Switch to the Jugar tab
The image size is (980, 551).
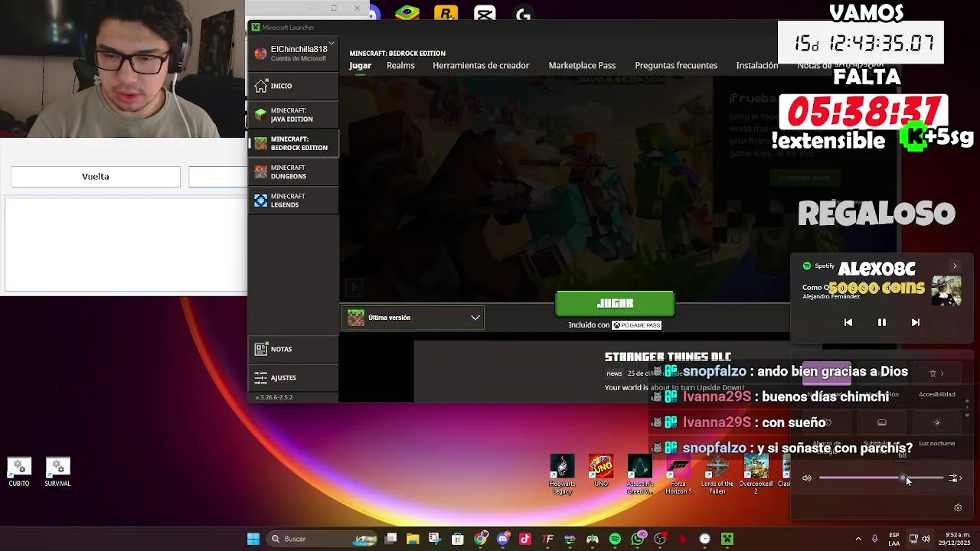pos(360,65)
